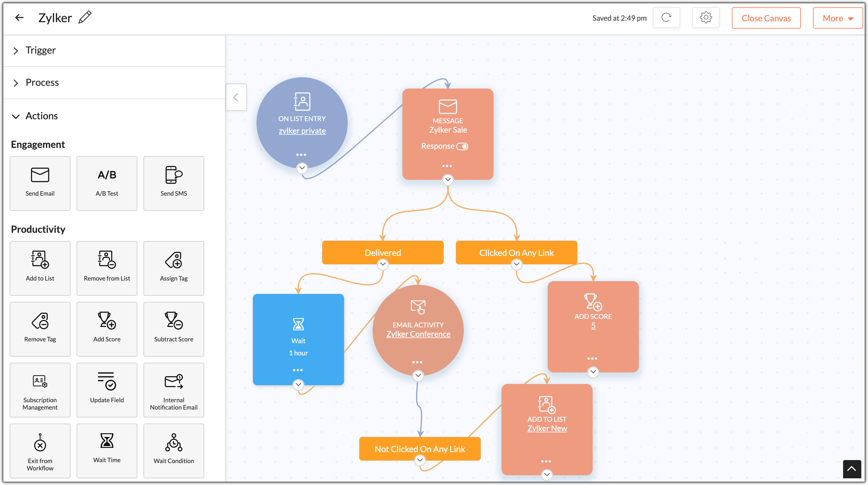Open the Wait 1 hour node options dots
This screenshot has width=868, height=485.
point(298,370)
